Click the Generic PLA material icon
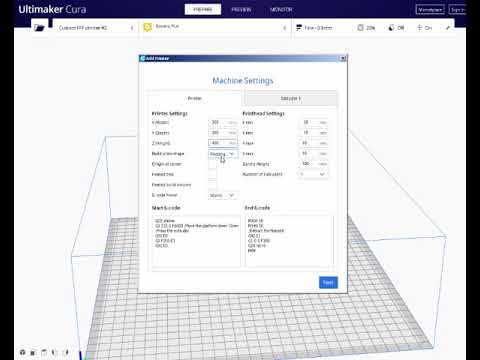 148,27
